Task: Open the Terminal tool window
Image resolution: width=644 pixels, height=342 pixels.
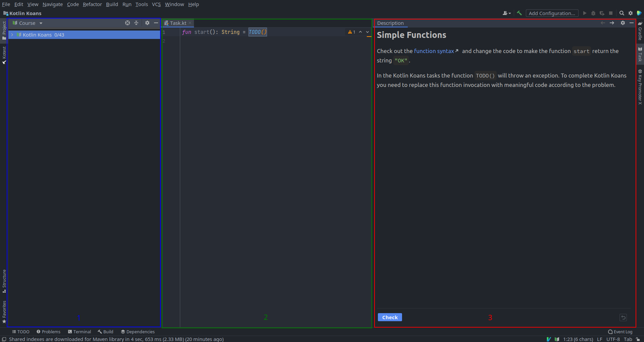Action: 80,332
